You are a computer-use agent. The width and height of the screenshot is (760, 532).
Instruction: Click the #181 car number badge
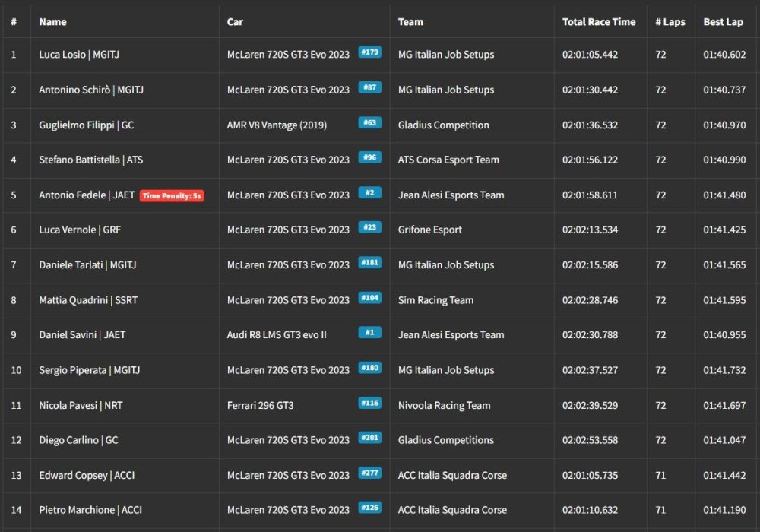tap(370, 263)
